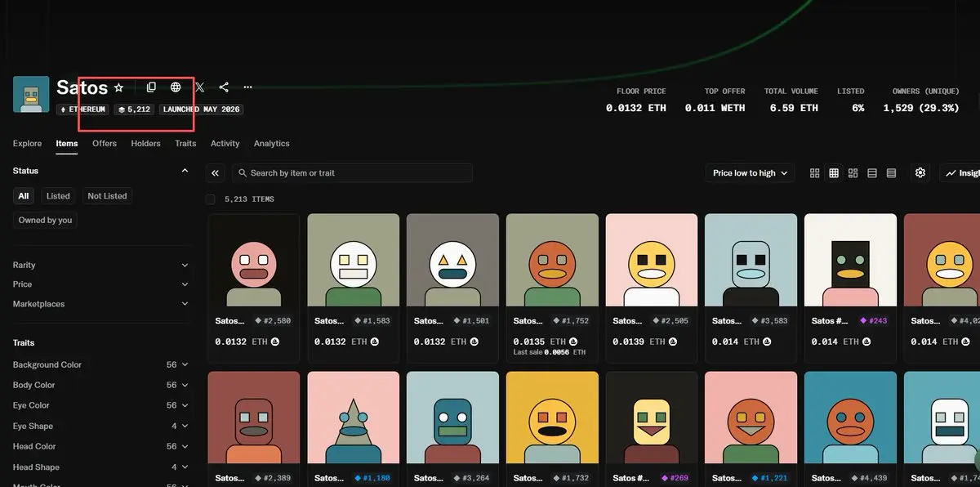
Task: Open Satos #2,389 item thumbnail
Action: (254, 418)
